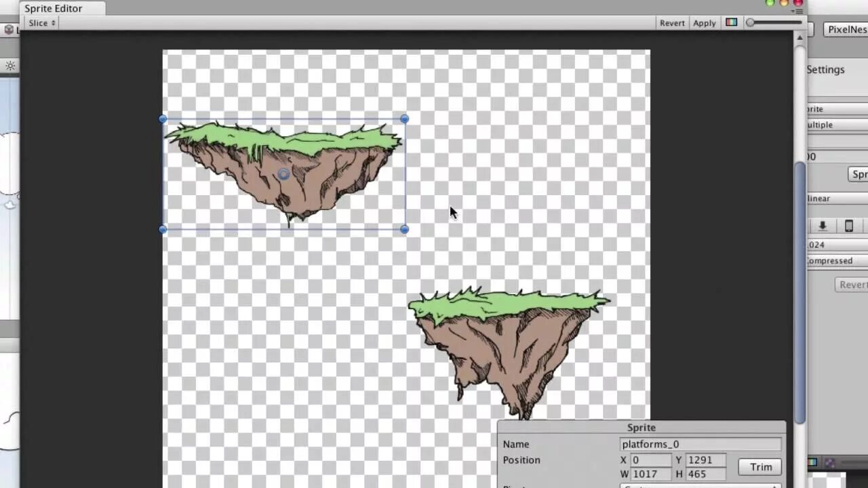Open the Sprite Mode dropdown showing Multiple
Screen dimensions: 868x488
click(x=837, y=125)
